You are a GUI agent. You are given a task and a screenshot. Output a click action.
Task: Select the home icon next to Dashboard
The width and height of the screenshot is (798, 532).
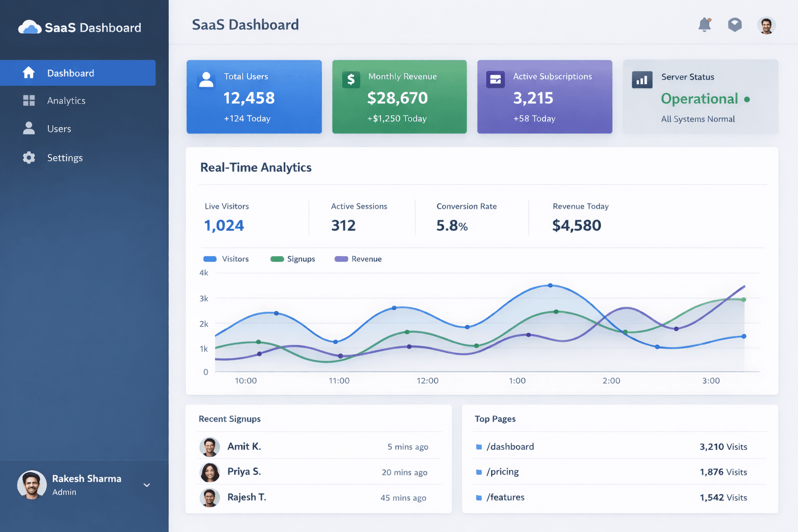[29, 73]
